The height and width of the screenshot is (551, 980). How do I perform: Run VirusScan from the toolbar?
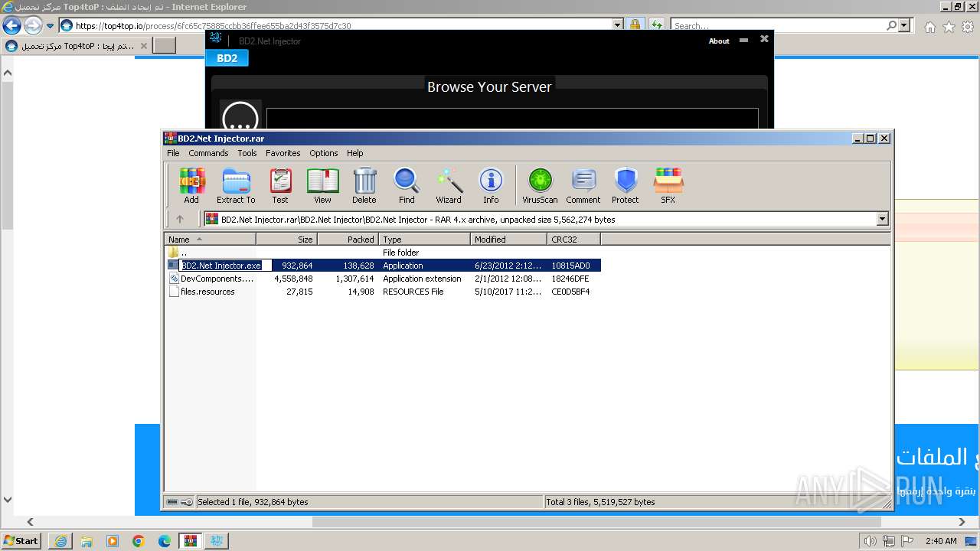540,186
